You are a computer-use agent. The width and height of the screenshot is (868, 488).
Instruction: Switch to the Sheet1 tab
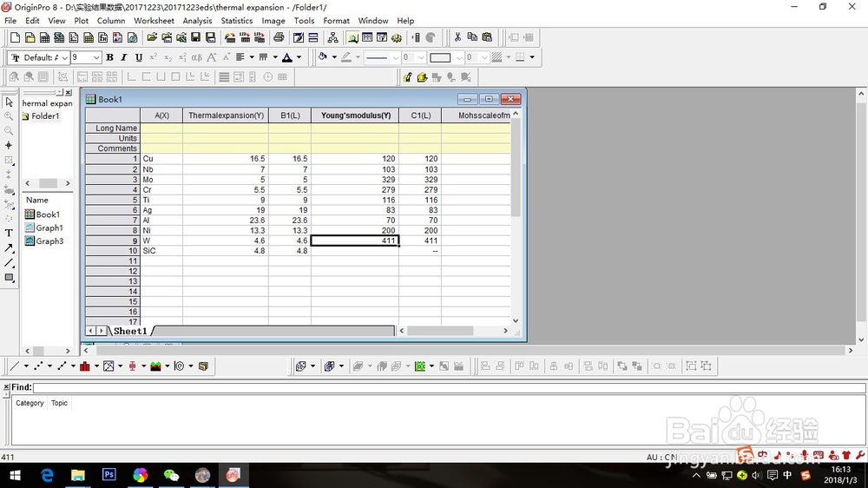pos(130,331)
